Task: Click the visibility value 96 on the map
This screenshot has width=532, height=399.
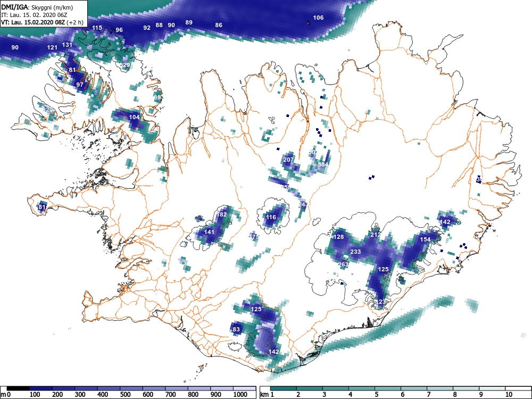Action: click(119, 30)
